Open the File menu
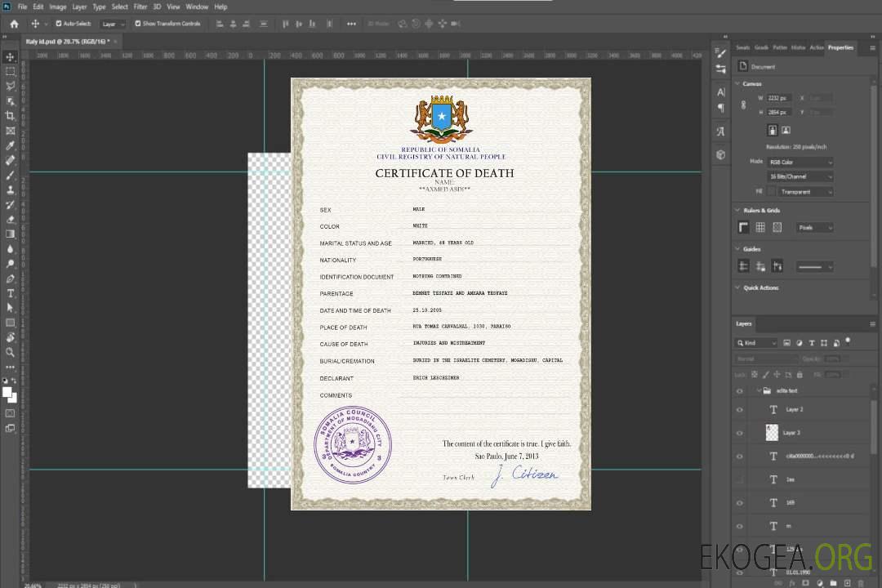Image resolution: width=882 pixels, height=588 pixels. coord(23,7)
